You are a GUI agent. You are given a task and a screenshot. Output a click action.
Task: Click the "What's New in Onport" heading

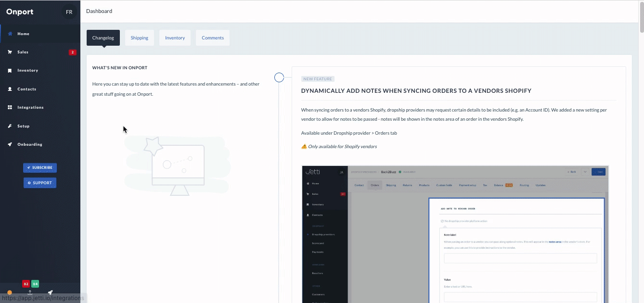tap(120, 68)
